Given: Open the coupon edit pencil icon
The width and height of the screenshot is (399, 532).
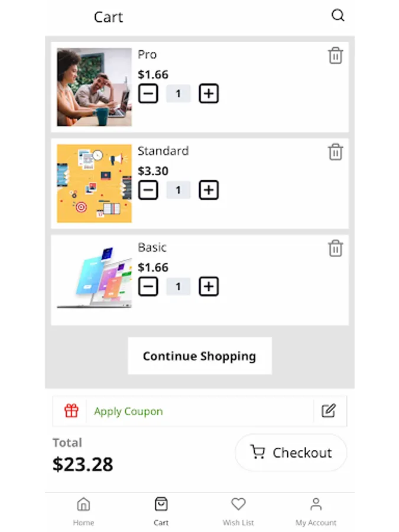Looking at the screenshot, I should pyautogui.click(x=329, y=411).
